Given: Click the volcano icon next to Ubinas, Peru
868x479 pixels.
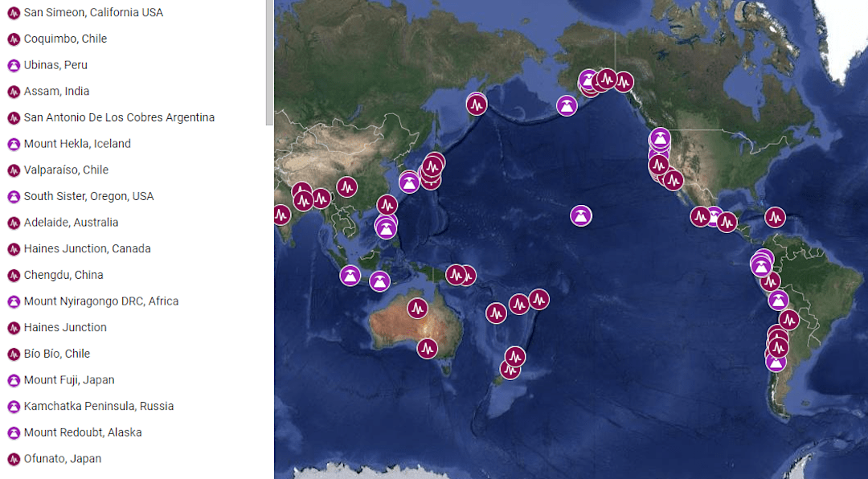Looking at the screenshot, I should point(14,65).
